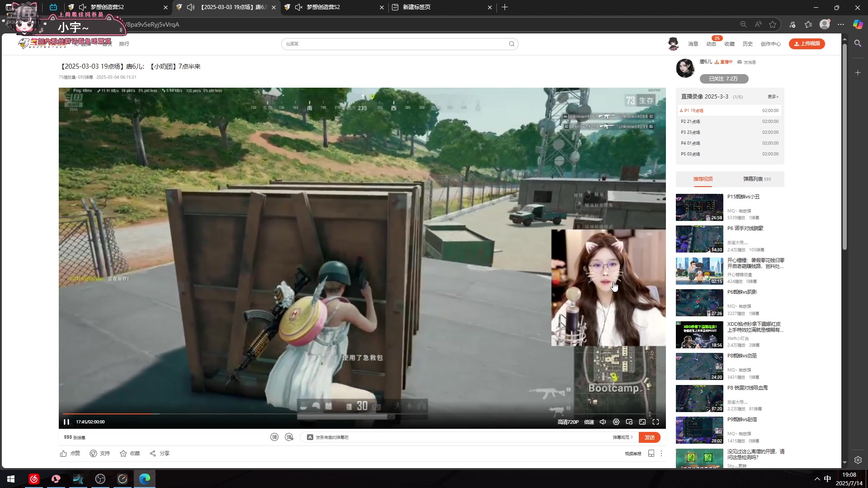Open NetEase Cloud Music from taskbar

(34, 479)
